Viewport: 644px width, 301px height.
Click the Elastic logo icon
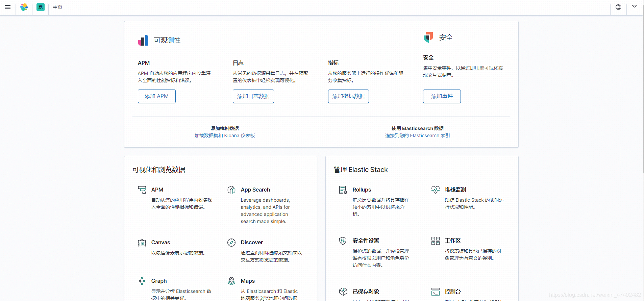24,7
